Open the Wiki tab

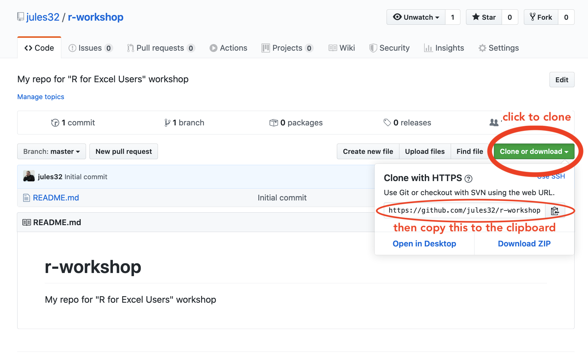342,48
